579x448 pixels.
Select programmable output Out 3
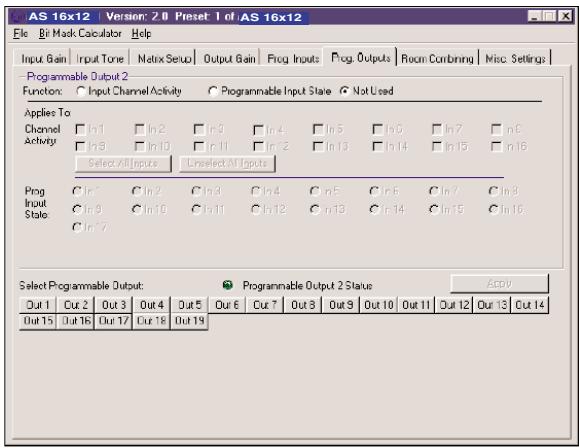point(114,305)
